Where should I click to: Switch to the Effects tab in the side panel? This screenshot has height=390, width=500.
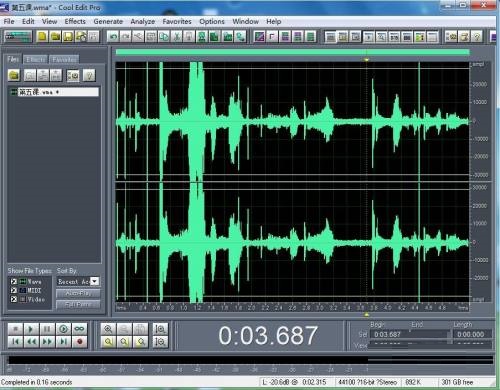click(x=36, y=59)
